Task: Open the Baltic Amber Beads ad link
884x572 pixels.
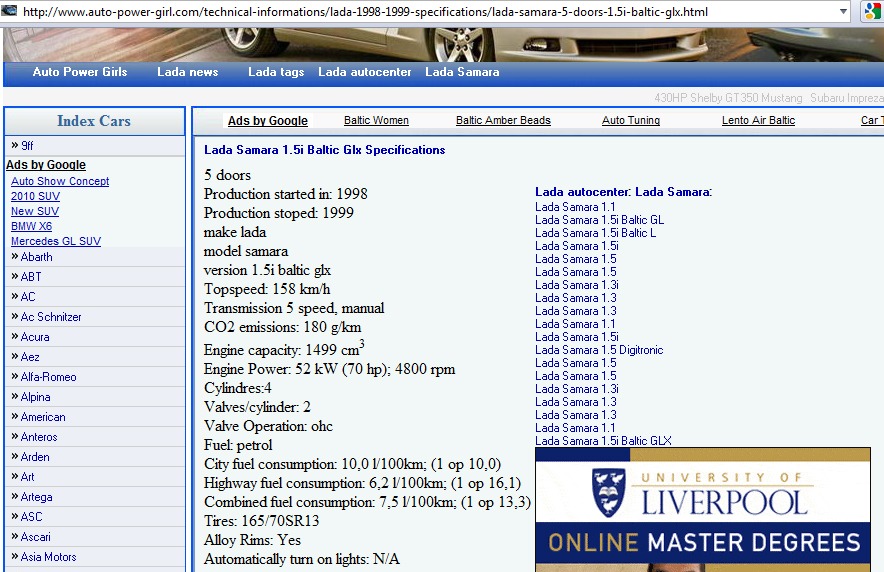Action: (x=503, y=120)
